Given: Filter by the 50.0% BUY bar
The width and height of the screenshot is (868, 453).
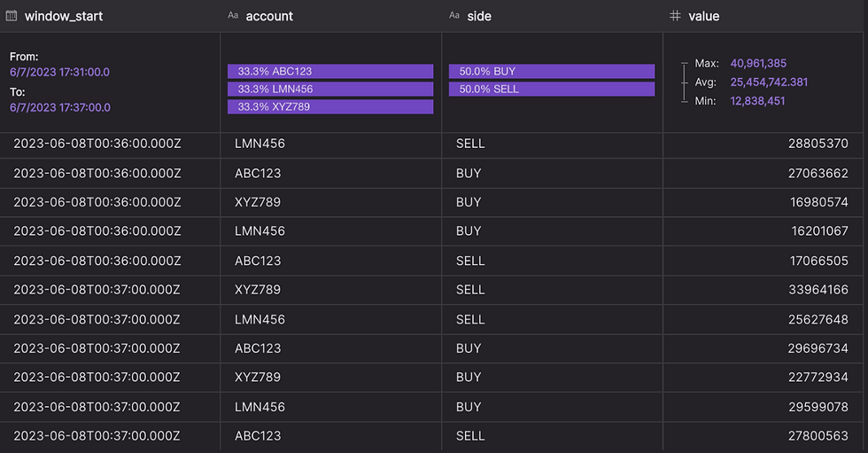Looking at the screenshot, I should (x=551, y=72).
